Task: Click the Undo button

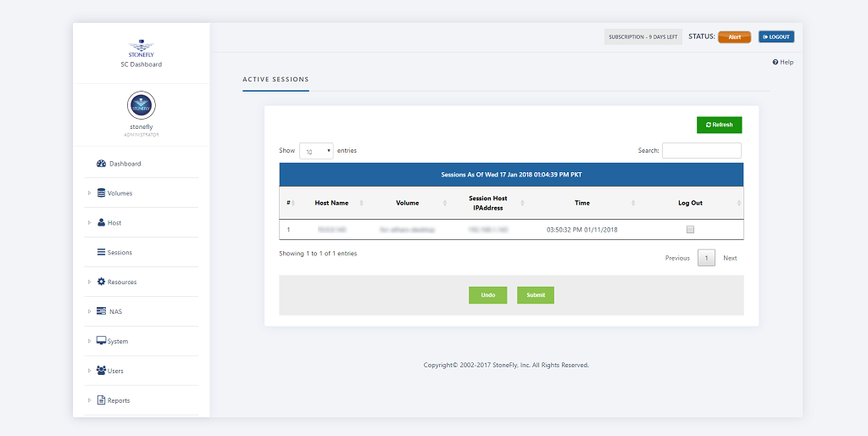Action: [487, 295]
